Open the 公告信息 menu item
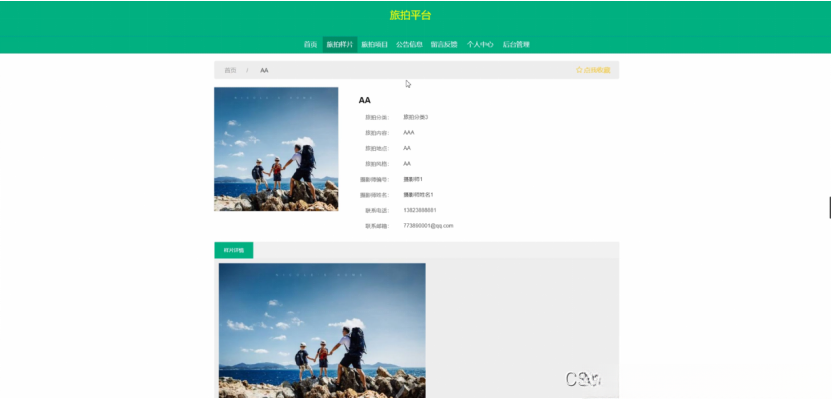The width and height of the screenshot is (832, 399). [409, 45]
